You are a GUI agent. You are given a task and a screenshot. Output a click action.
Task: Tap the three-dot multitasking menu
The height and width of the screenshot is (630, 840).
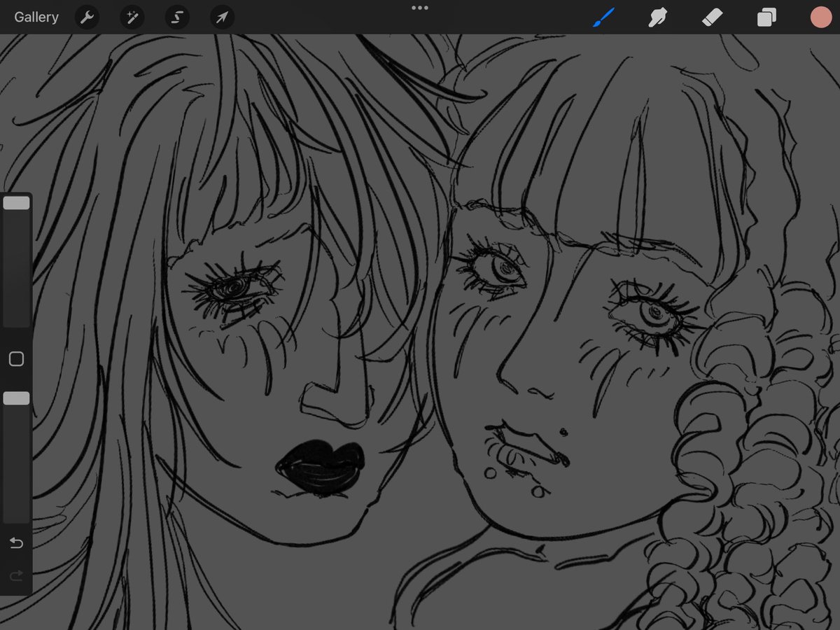pyautogui.click(x=420, y=8)
